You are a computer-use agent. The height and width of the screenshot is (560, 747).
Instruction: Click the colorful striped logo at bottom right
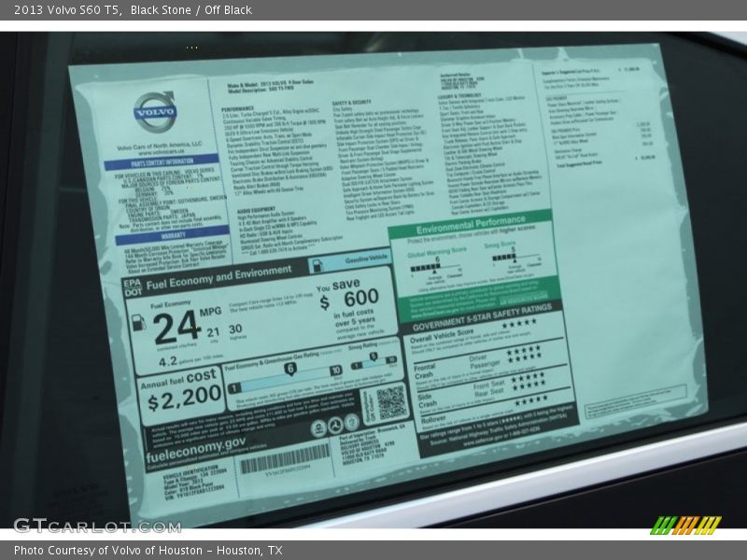click(x=685, y=525)
